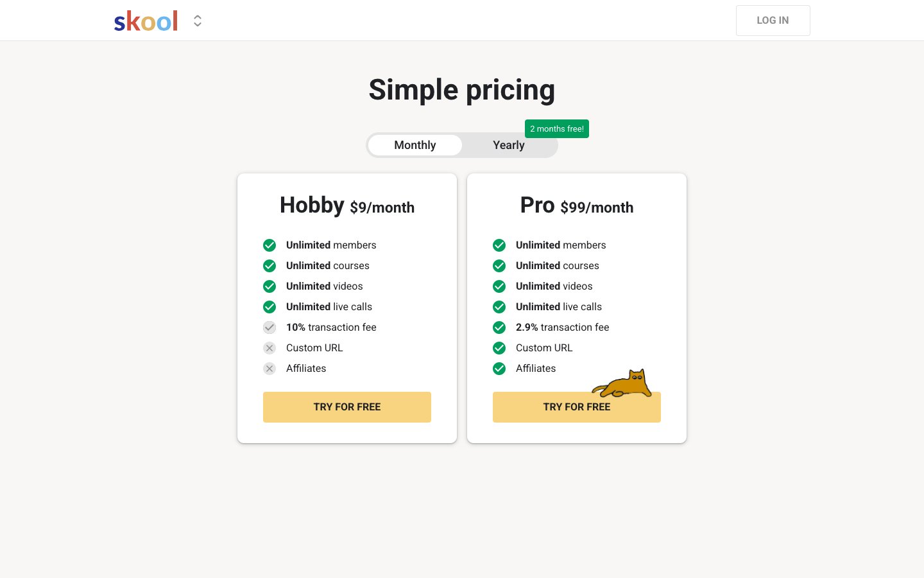Click TRY FOR FREE under the Pro plan

coord(576,407)
